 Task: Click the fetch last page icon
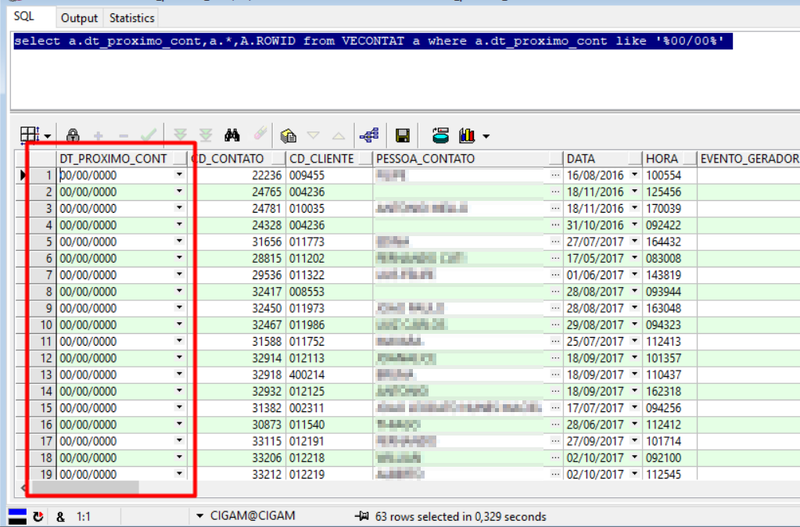pos(206,135)
